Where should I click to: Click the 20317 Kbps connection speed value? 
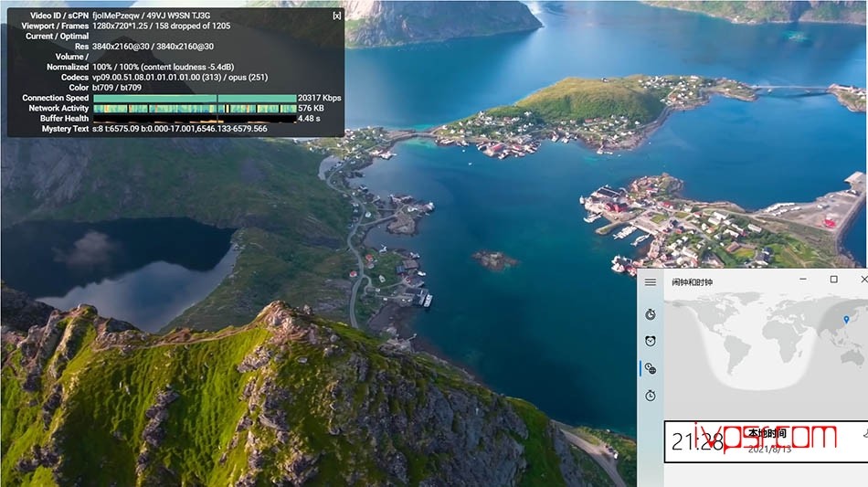(x=320, y=98)
